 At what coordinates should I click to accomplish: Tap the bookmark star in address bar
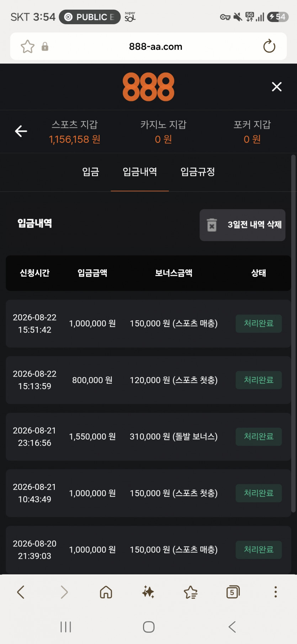27,47
